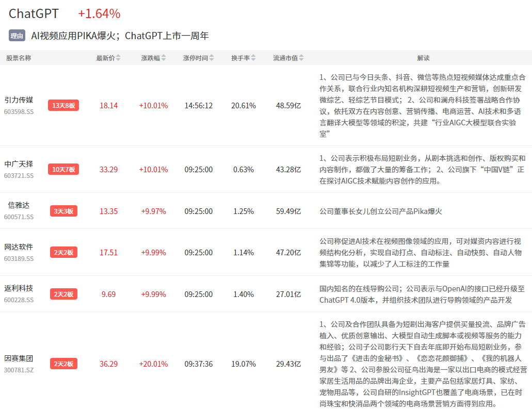Open stock 网达软件
The width and height of the screenshot is (532, 411).
coord(19,247)
